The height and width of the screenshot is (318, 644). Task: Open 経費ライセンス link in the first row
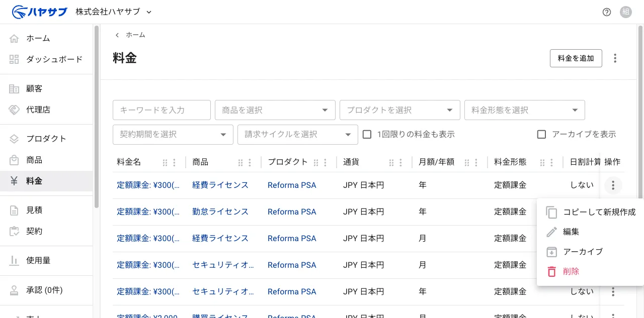tap(220, 185)
